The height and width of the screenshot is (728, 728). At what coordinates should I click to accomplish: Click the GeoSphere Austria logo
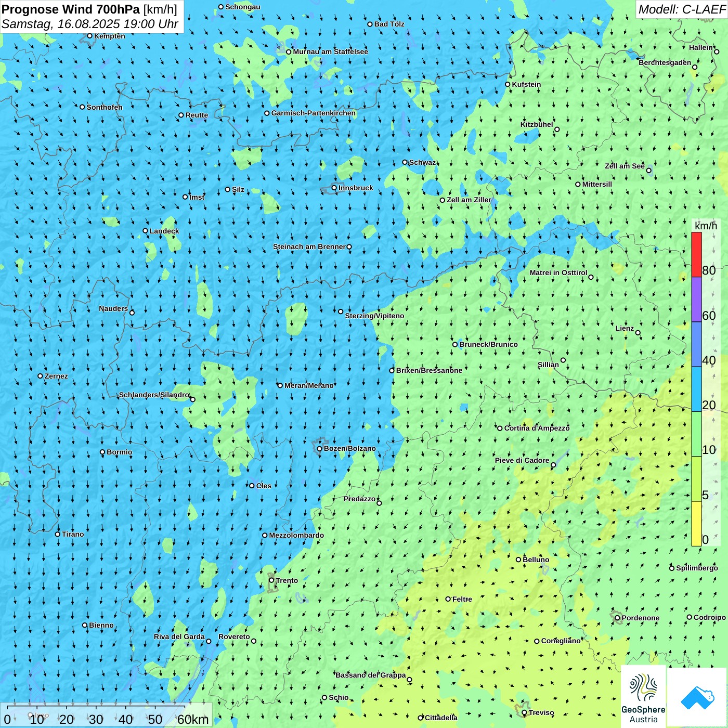pos(643,696)
